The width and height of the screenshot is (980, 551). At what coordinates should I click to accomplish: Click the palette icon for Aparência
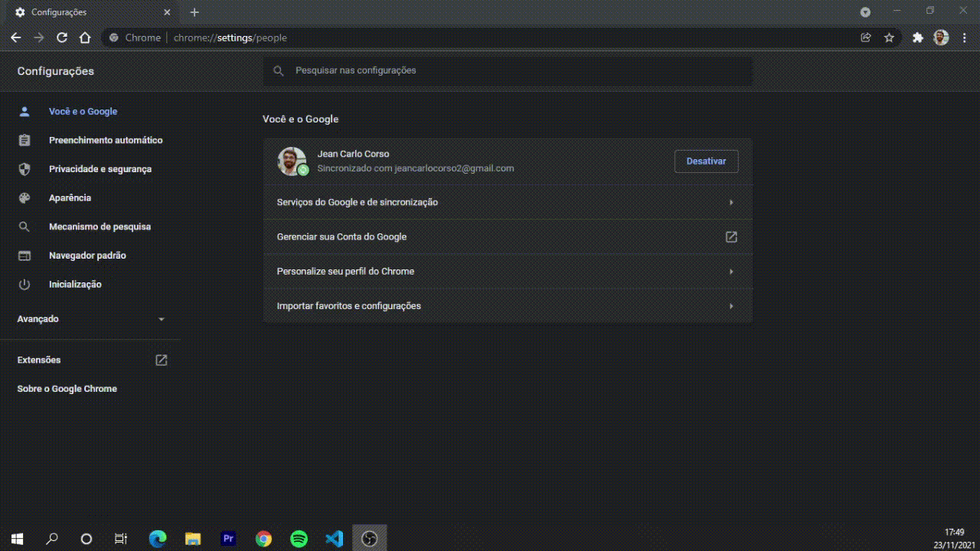click(24, 198)
